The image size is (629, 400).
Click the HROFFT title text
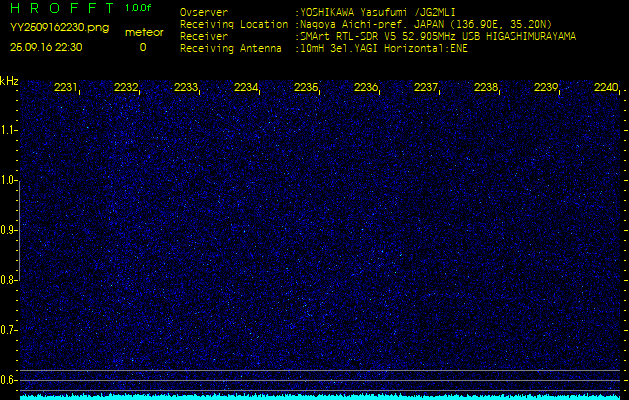coord(61,8)
